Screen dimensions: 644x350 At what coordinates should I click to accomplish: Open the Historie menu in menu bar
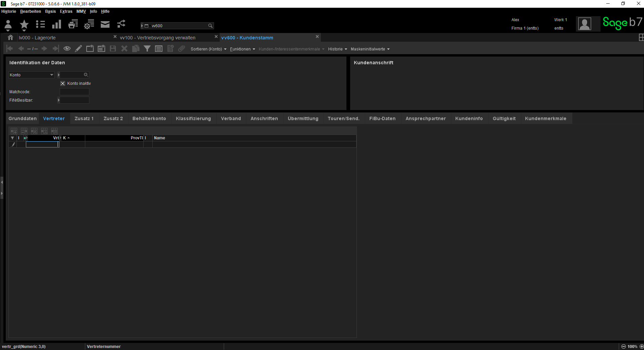9,11
